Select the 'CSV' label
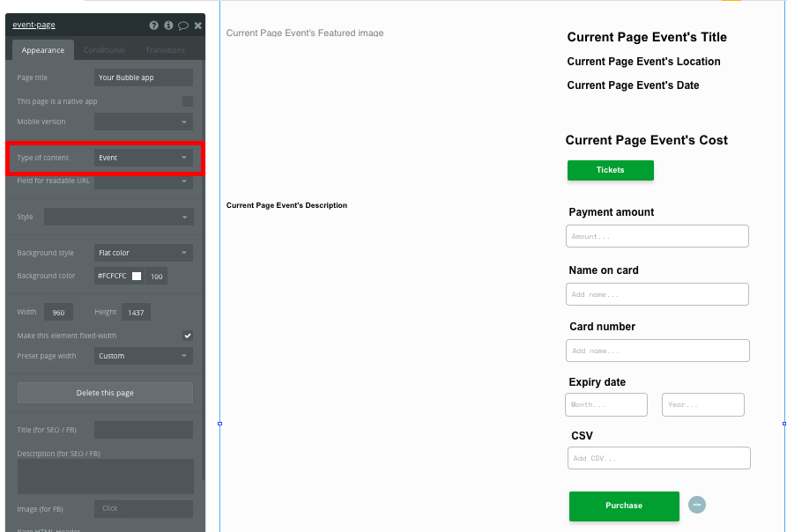Image resolution: width=787 pixels, height=532 pixels. (582, 436)
